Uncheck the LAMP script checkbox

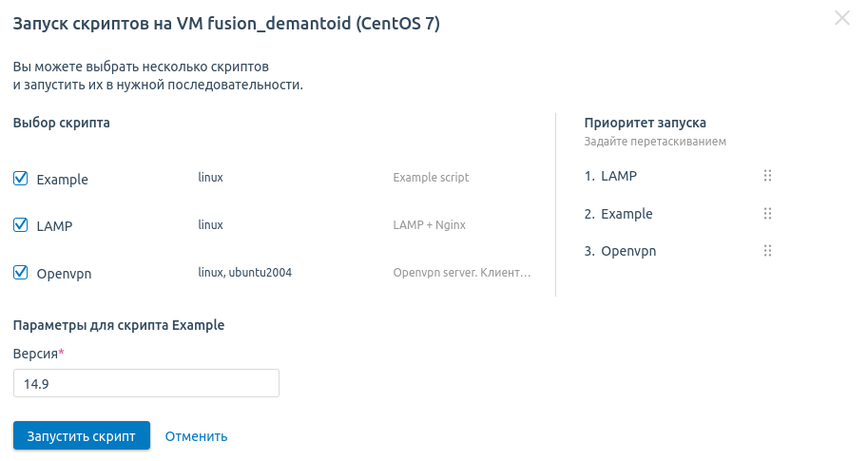pyautogui.click(x=20, y=225)
